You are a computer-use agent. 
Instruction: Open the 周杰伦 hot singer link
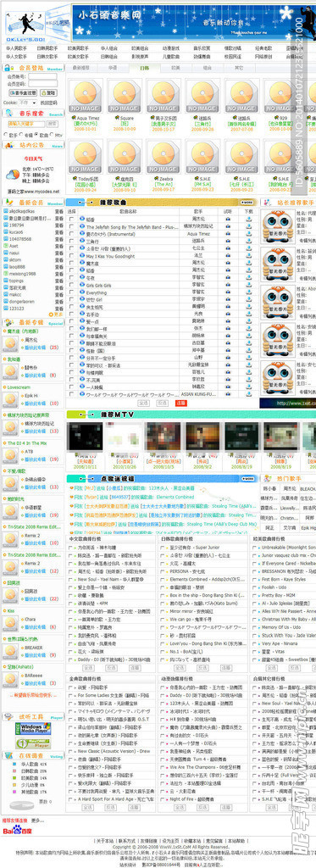pos(290,489)
